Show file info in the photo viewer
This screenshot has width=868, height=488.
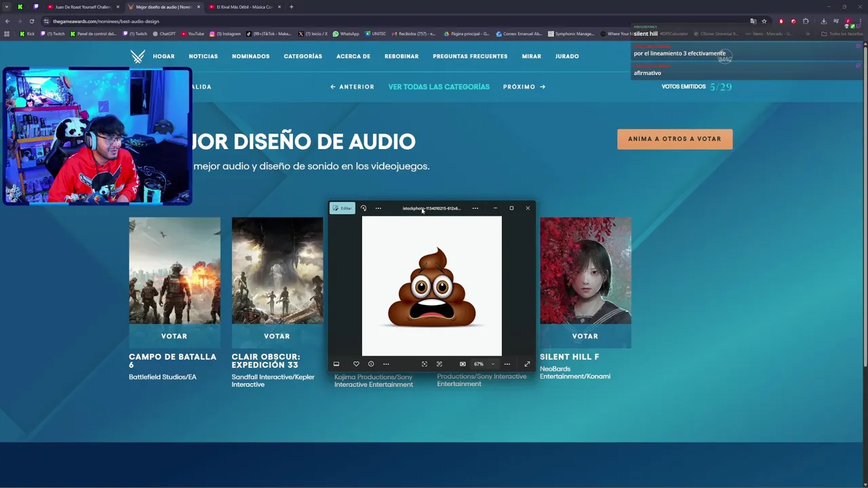click(371, 364)
